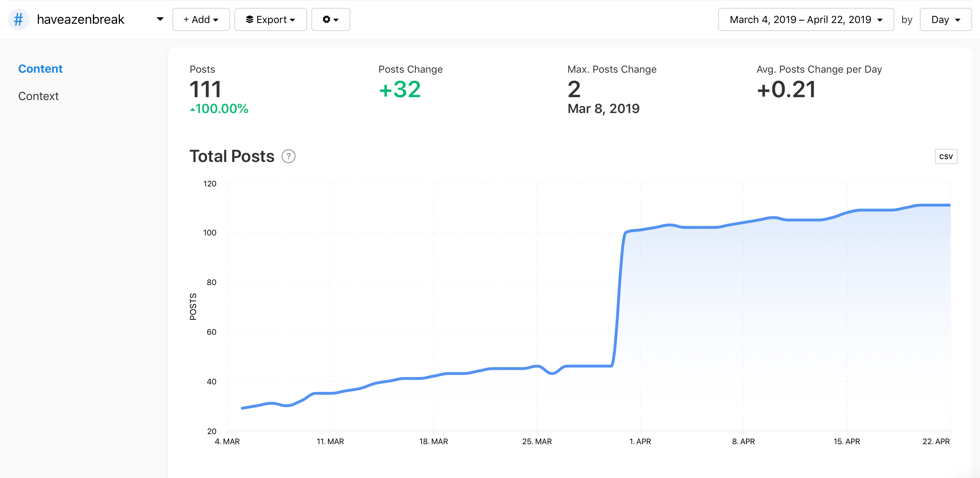Select the Content tab
This screenshot has width=980, height=478.
(40, 69)
